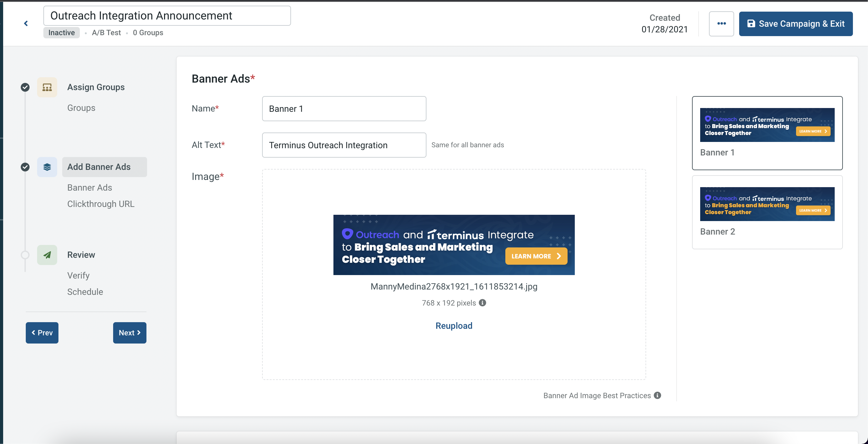
Task: Open the three-dot more options menu
Action: (721, 24)
